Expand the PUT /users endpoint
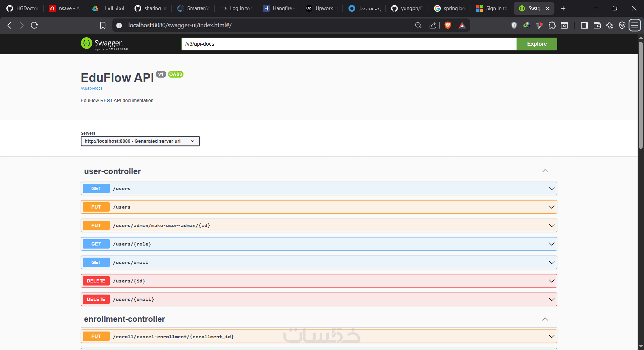This screenshot has height=350, width=644. (319, 207)
